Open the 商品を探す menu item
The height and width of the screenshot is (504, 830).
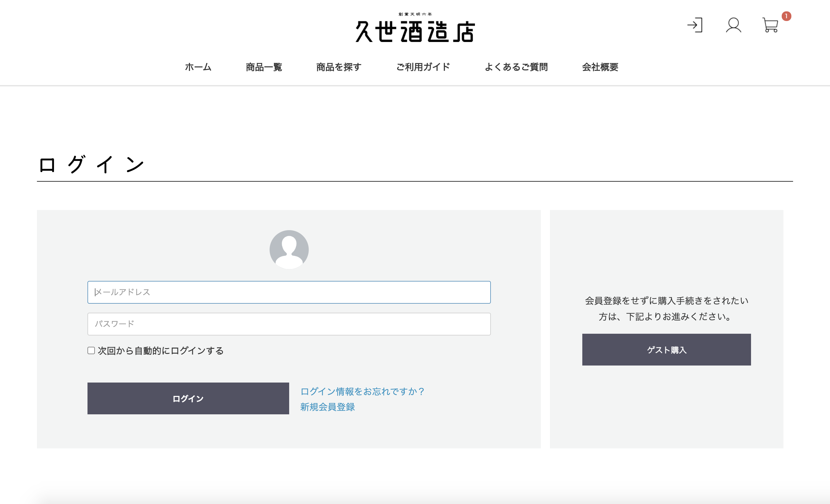[339, 67]
